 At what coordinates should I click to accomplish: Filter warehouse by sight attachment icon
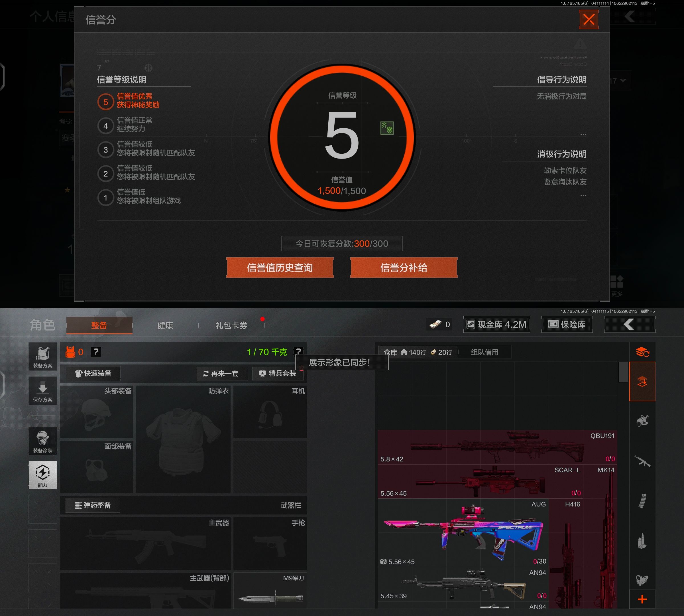642,580
